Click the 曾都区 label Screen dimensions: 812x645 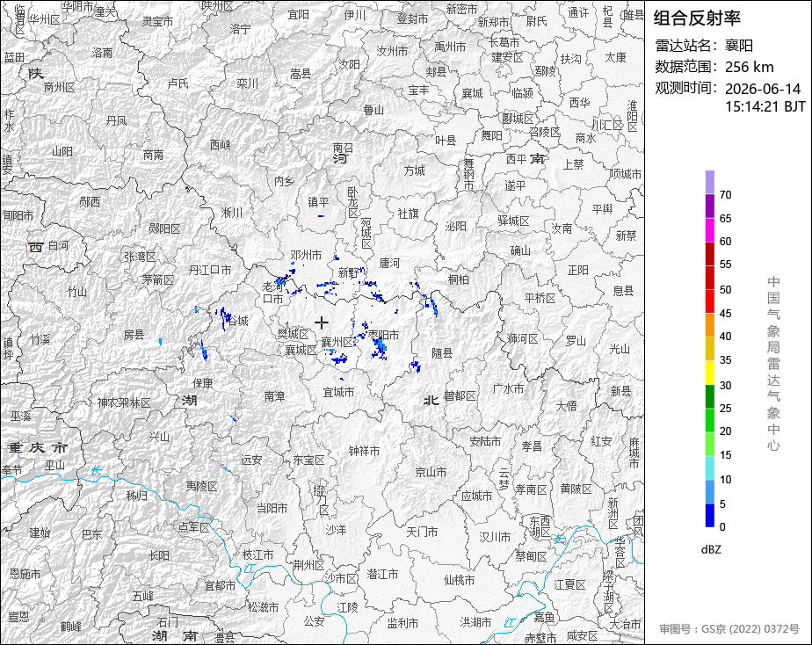coord(460,396)
